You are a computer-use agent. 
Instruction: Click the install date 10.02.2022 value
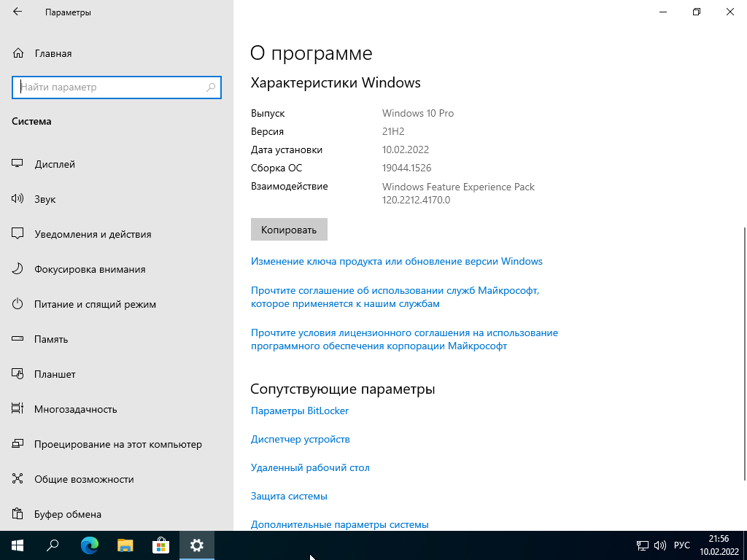406,149
